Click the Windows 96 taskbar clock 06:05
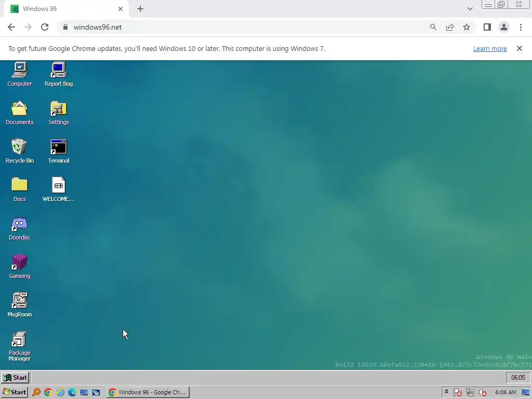 518,378
